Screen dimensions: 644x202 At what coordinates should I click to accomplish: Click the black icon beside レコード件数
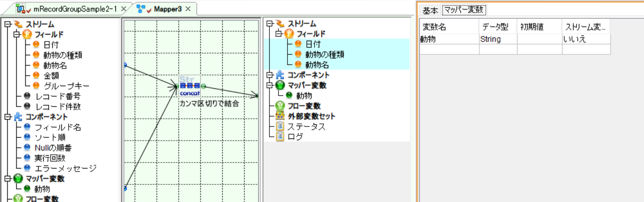pyautogui.click(x=27, y=106)
